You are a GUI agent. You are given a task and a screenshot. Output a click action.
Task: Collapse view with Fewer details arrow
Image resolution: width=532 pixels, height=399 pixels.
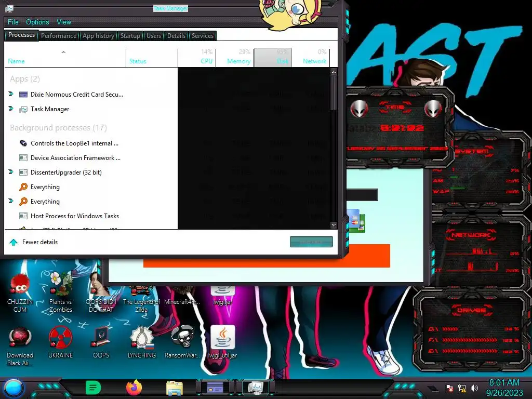[14, 242]
